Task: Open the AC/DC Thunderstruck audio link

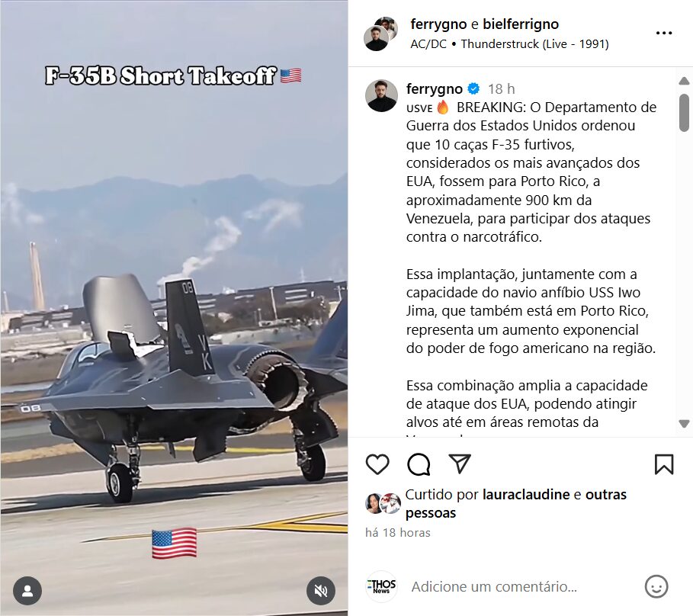Action: [x=509, y=43]
